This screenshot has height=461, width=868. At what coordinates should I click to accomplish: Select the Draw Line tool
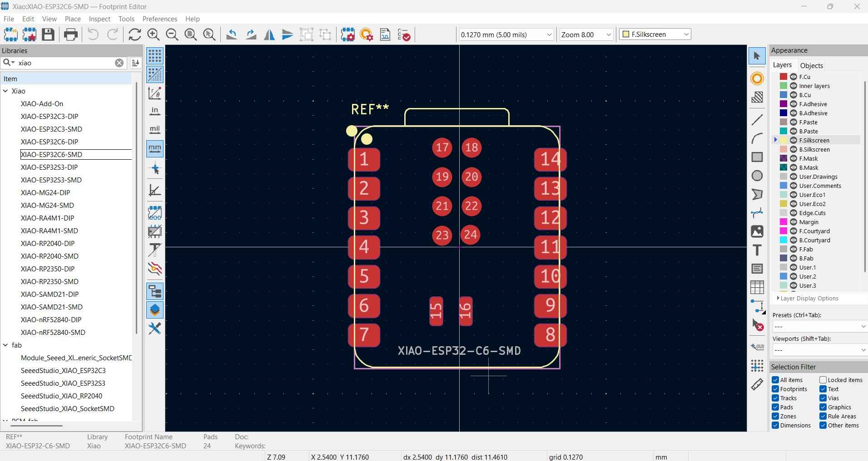[757, 120]
